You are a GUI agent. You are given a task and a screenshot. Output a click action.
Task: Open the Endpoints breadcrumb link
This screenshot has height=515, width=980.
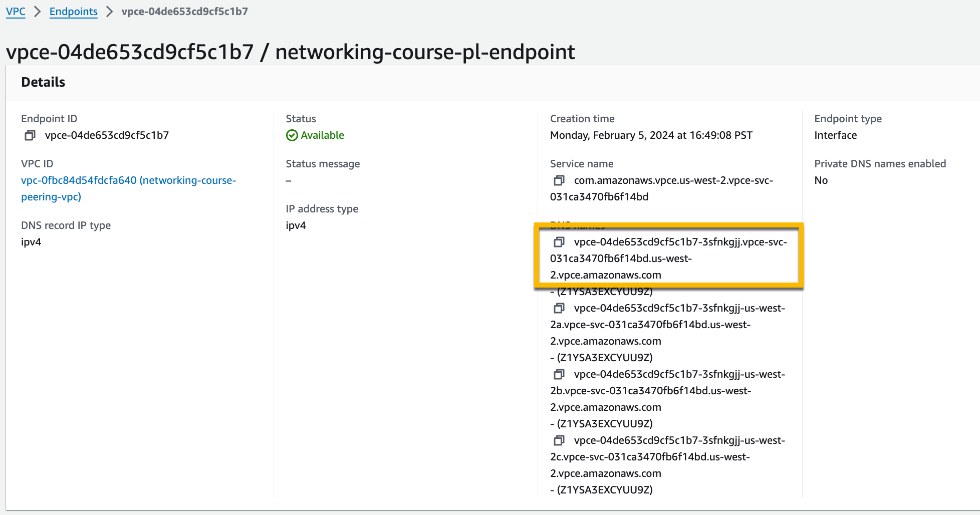tap(73, 12)
